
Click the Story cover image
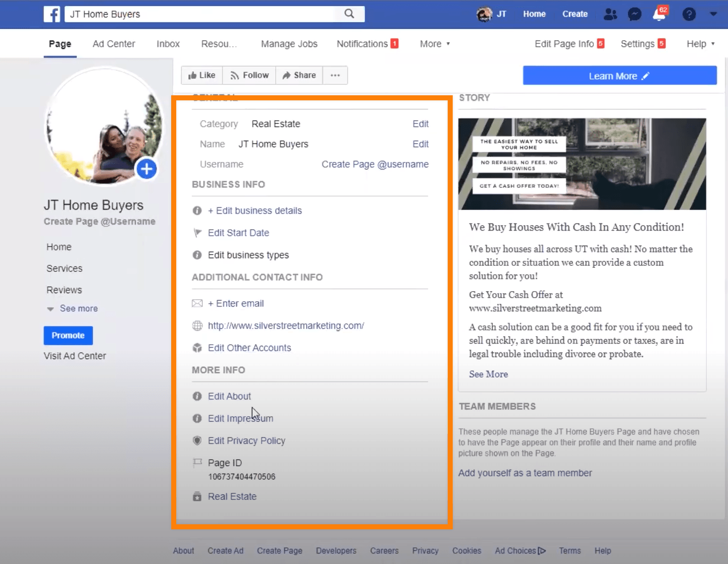click(x=582, y=164)
